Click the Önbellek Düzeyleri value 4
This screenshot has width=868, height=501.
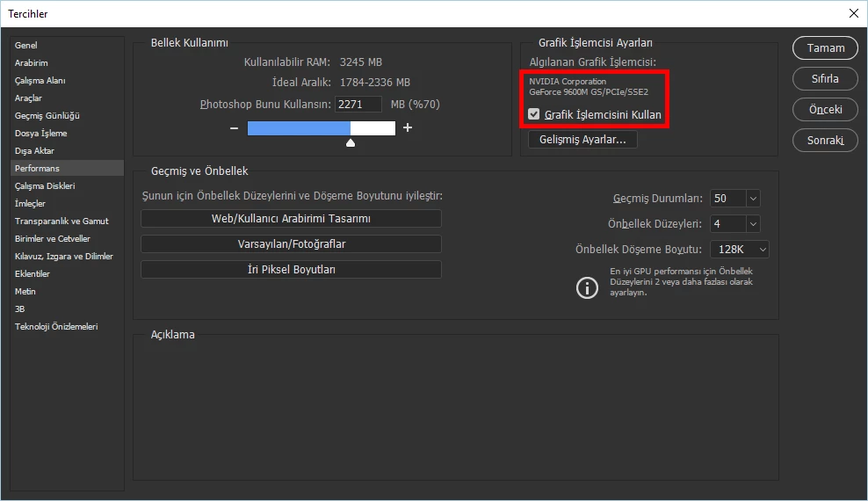coord(728,223)
